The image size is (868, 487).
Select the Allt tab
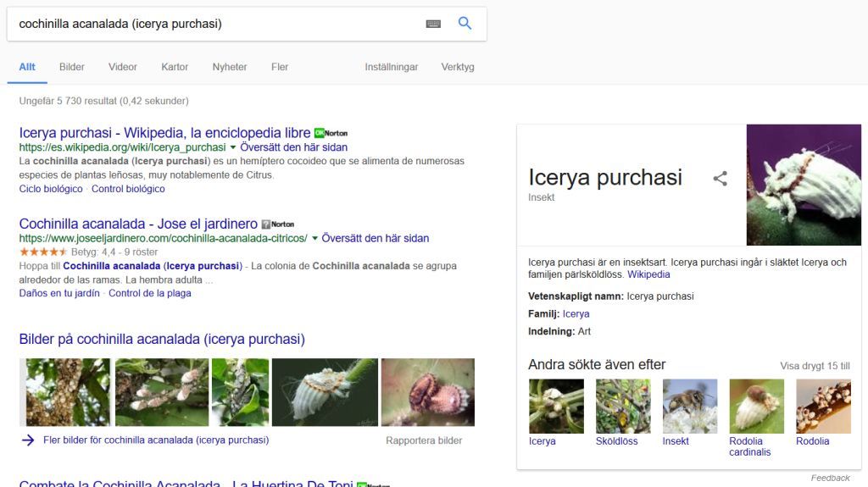coord(27,67)
